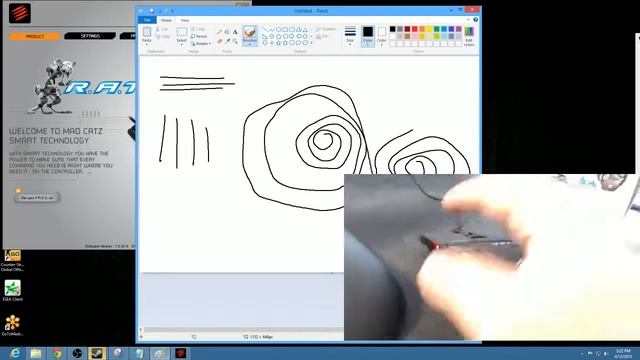Open the Select dropdown arrow
Screen dimensions: 640x360
(182, 44)
